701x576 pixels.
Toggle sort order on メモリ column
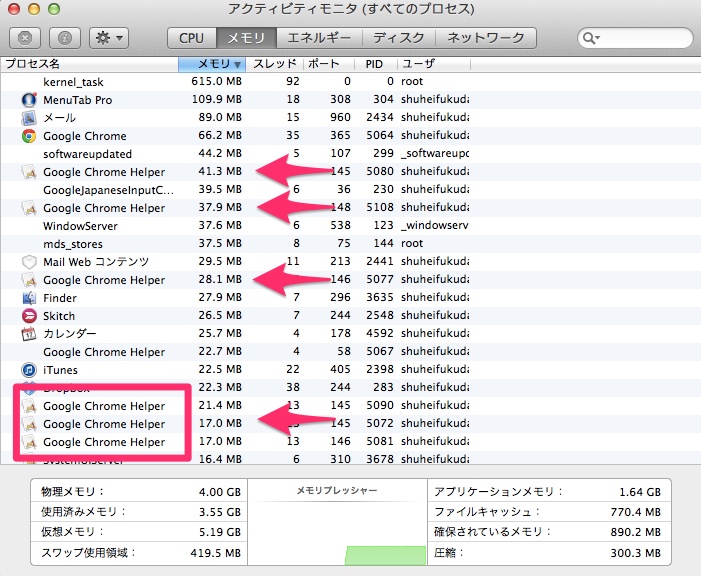coord(212,64)
